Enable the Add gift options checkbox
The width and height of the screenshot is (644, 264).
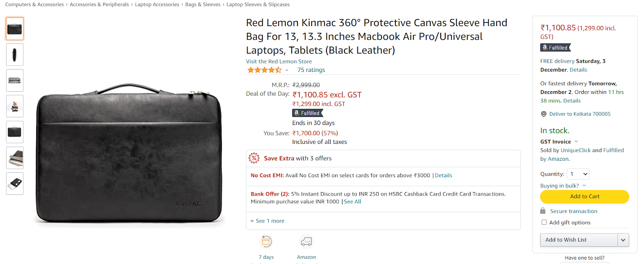click(x=544, y=222)
